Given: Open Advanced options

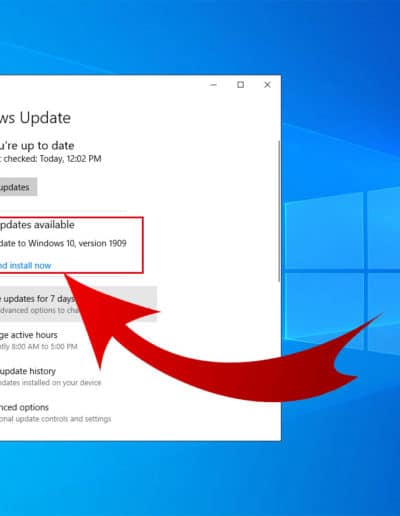Looking at the screenshot, I should point(24,407).
